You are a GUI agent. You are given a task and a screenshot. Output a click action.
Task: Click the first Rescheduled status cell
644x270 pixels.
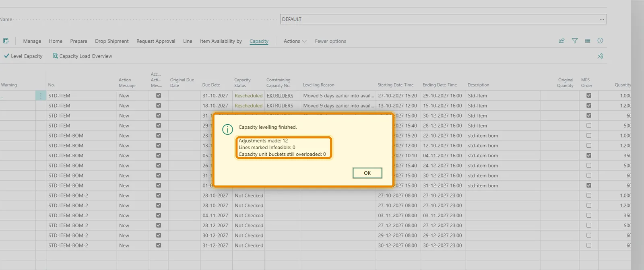coord(248,96)
